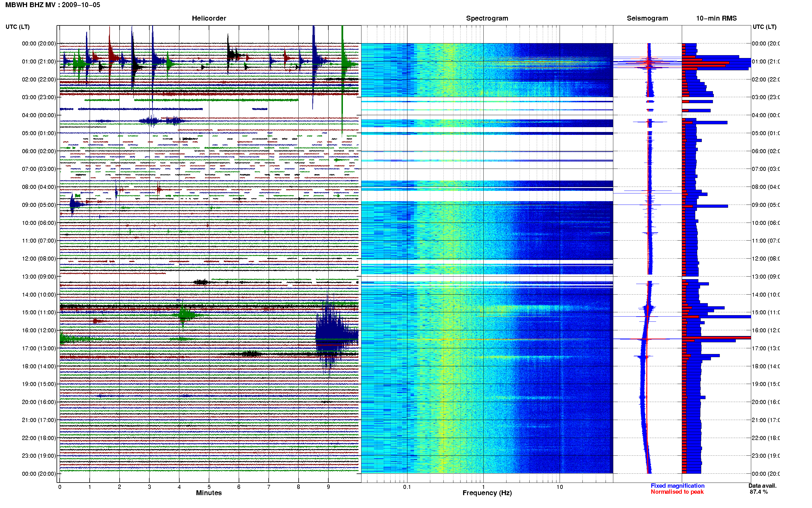812x508 pixels.
Task: Click the Normalised to peak legend entry
Action: (677, 492)
